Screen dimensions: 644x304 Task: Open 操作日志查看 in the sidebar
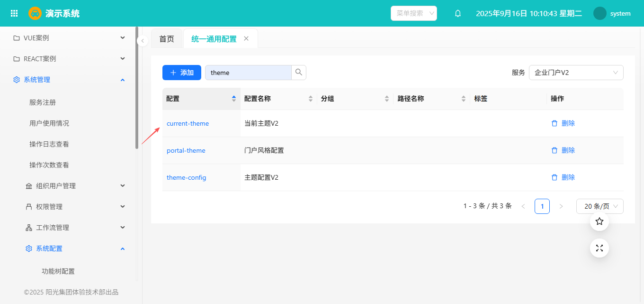[49, 144]
